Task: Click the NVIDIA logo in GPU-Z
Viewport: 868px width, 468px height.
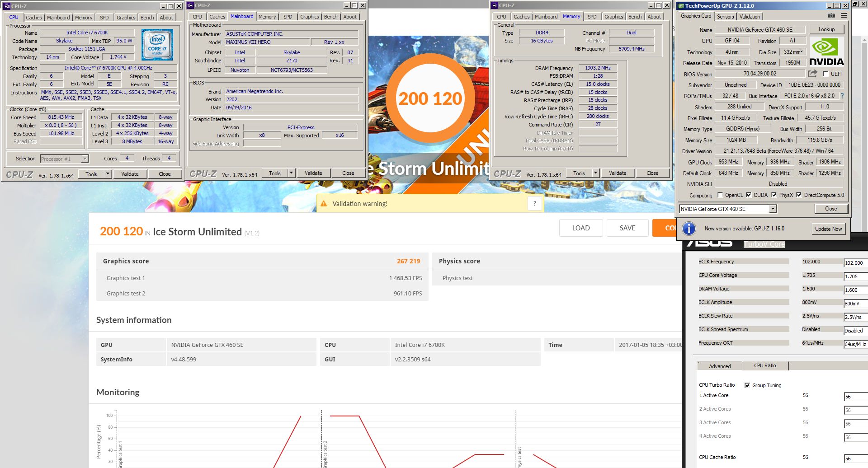Action: (x=826, y=52)
